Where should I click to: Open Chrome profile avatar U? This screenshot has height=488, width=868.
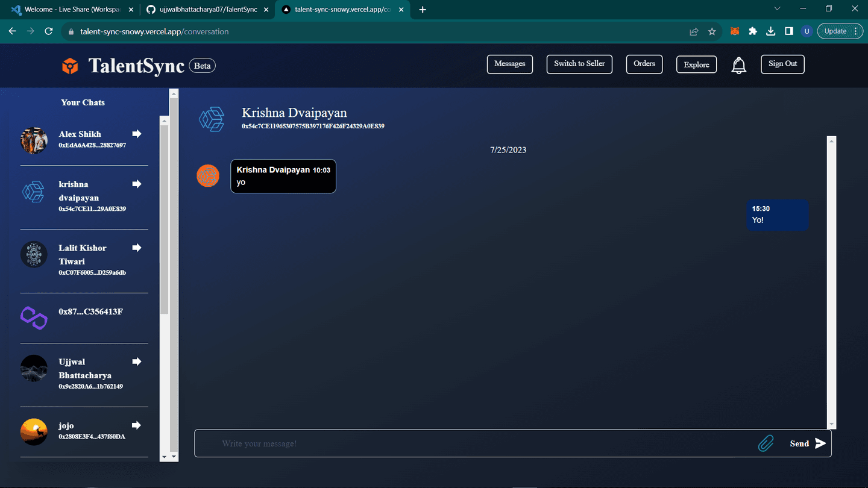[807, 31]
